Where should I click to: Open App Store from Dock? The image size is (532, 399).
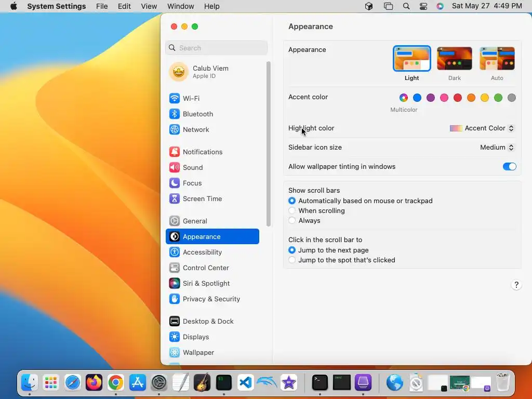click(x=137, y=383)
